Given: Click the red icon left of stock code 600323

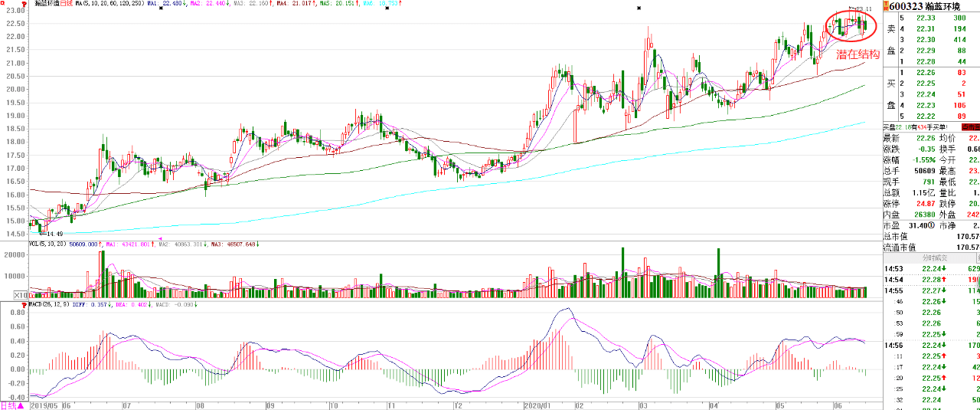Looking at the screenshot, I should 884,5.
